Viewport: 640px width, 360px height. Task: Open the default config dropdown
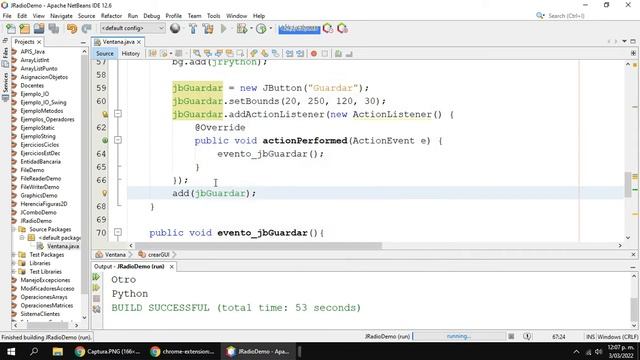click(132, 28)
